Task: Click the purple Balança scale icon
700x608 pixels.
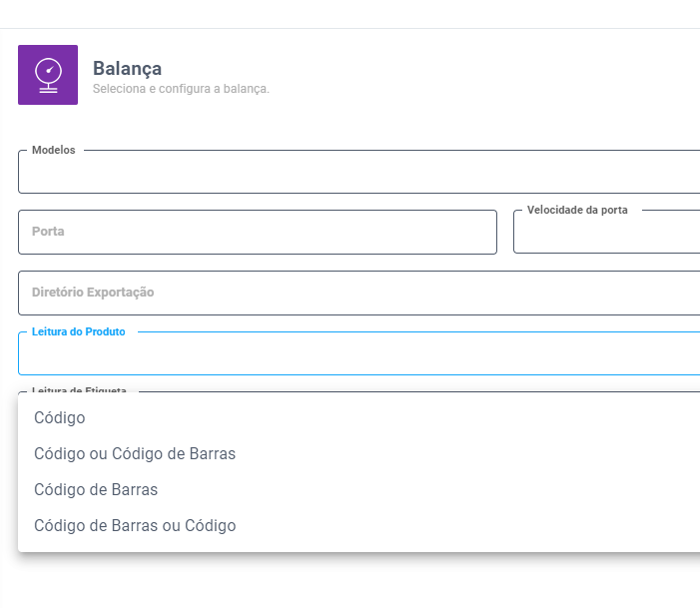Action: pos(48,75)
